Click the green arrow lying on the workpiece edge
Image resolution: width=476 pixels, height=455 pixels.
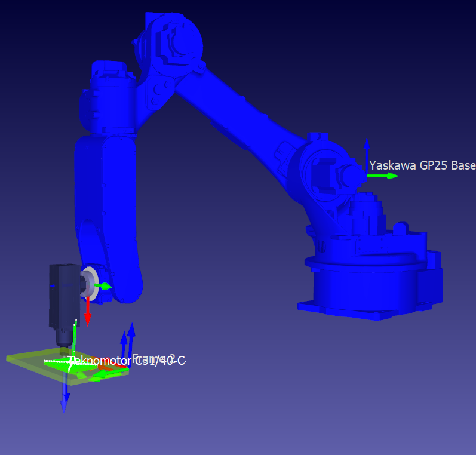[x=113, y=374]
